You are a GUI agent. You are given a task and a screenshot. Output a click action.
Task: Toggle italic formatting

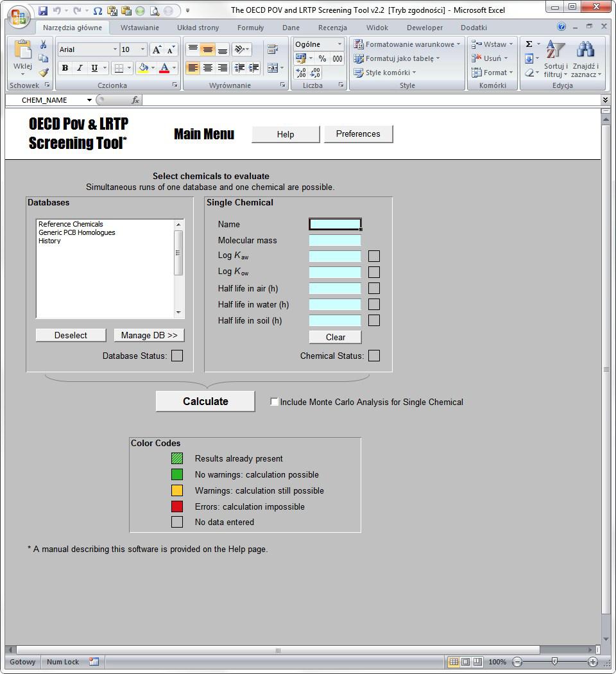click(x=80, y=68)
